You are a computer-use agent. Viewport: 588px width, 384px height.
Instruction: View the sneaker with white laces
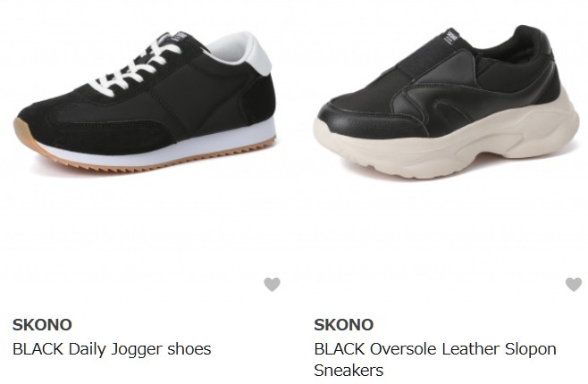pyautogui.click(x=147, y=102)
